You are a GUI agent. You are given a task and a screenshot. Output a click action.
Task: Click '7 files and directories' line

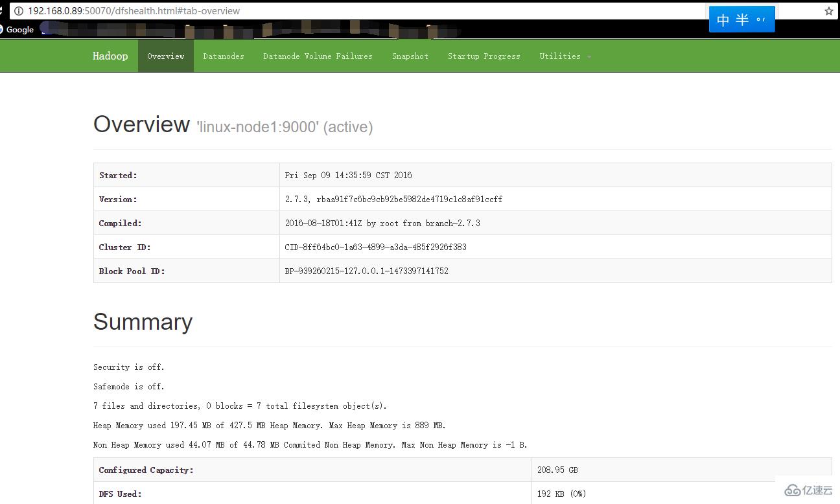(x=240, y=406)
